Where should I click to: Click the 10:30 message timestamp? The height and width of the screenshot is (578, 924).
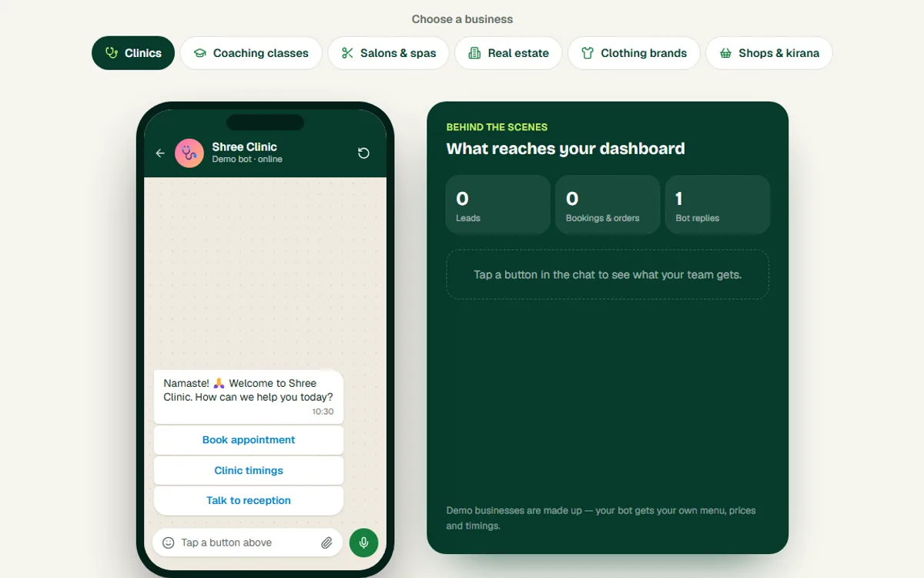(323, 412)
